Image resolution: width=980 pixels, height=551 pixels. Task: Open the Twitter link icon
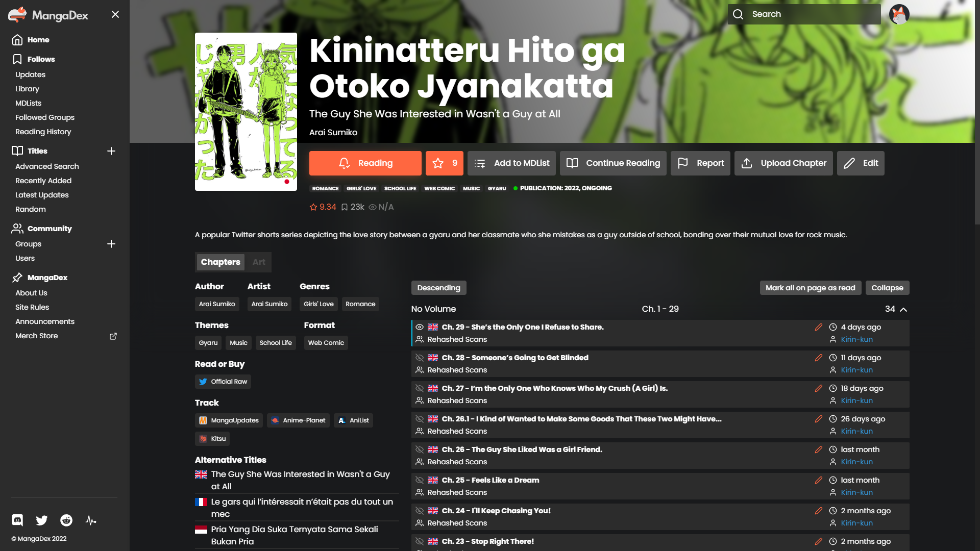(42, 520)
